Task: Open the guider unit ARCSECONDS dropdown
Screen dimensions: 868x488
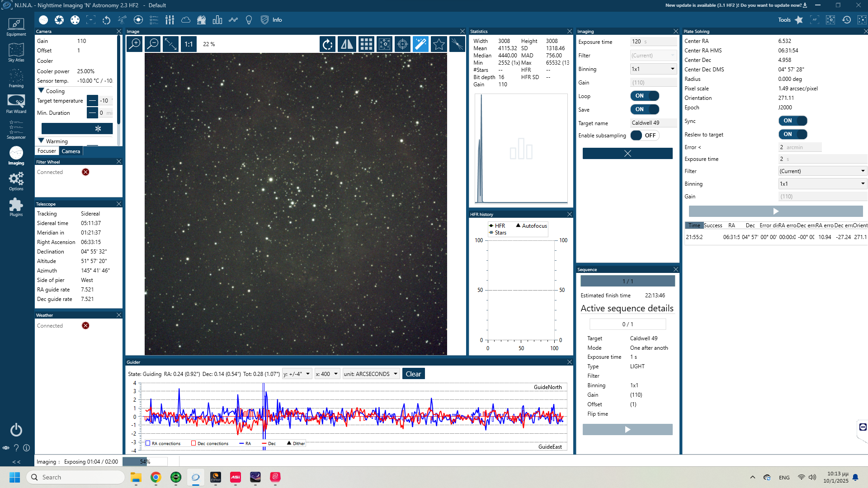Action: (371, 374)
